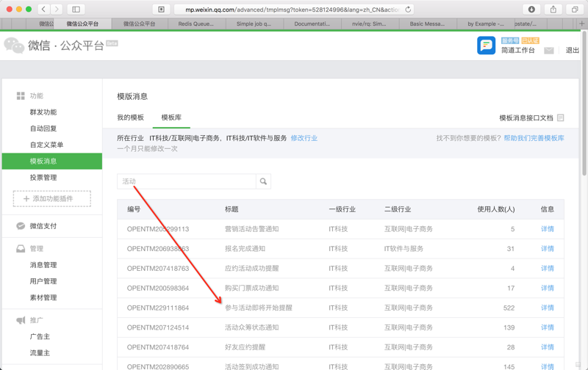
Task: Select 模板库 tab
Action: 171,117
